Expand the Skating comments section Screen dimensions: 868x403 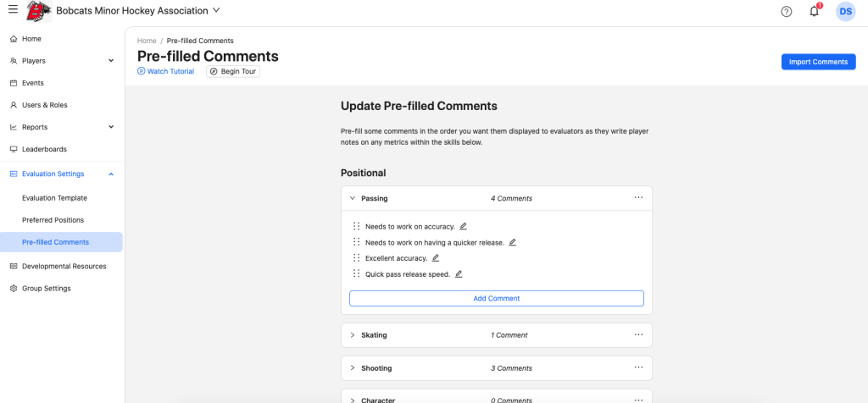click(353, 335)
